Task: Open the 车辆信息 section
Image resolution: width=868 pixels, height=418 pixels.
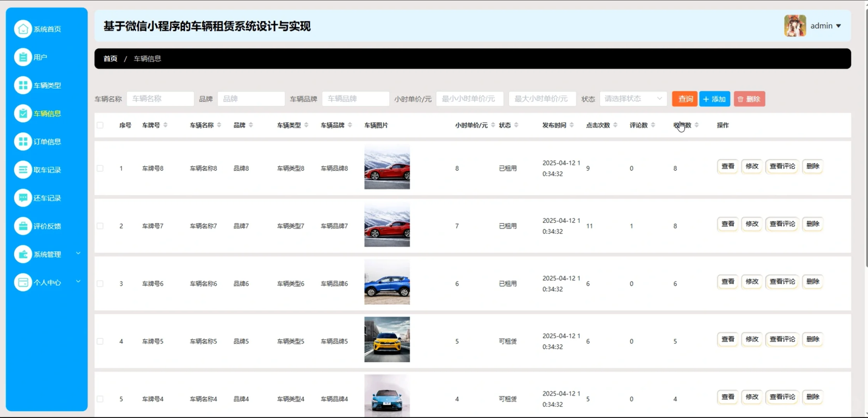Action: pos(47,113)
